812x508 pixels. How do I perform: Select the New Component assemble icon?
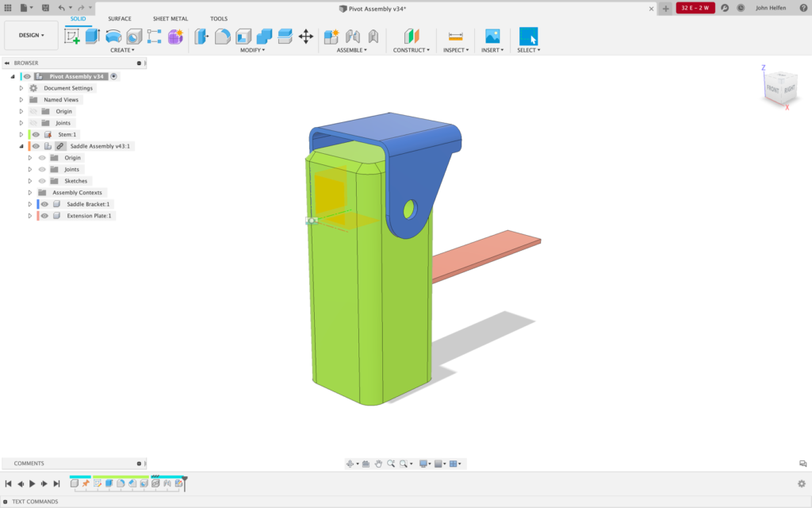[331, 37]
